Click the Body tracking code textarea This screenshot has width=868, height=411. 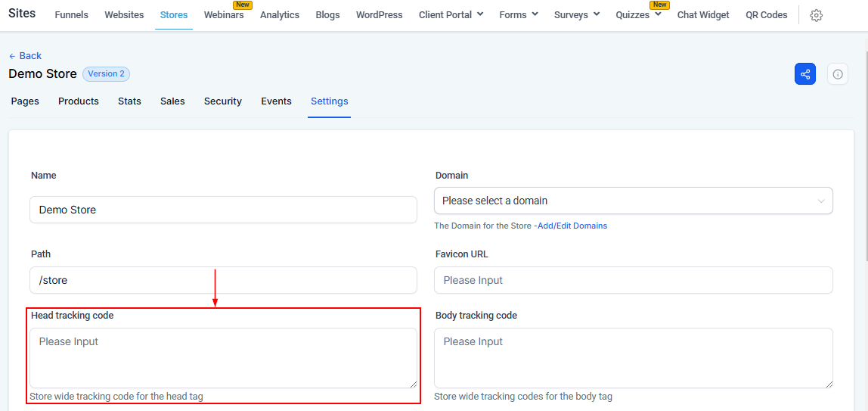coord(633,358)
